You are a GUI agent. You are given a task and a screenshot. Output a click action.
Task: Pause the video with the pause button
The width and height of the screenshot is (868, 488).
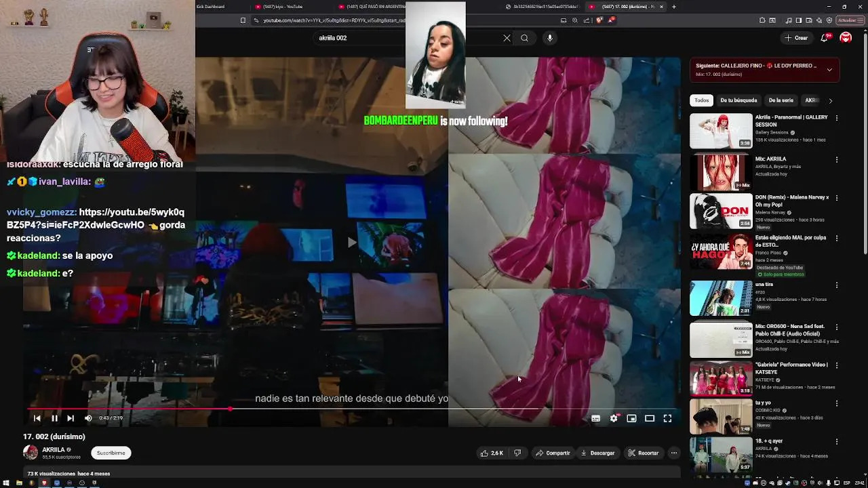coord(54,418)
